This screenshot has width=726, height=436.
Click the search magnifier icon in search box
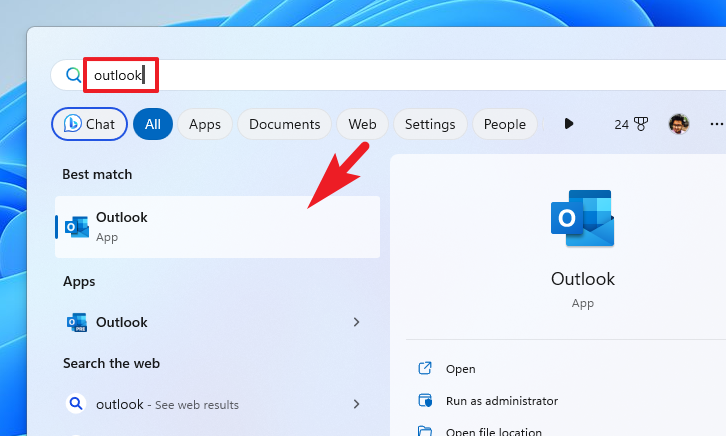73,75
